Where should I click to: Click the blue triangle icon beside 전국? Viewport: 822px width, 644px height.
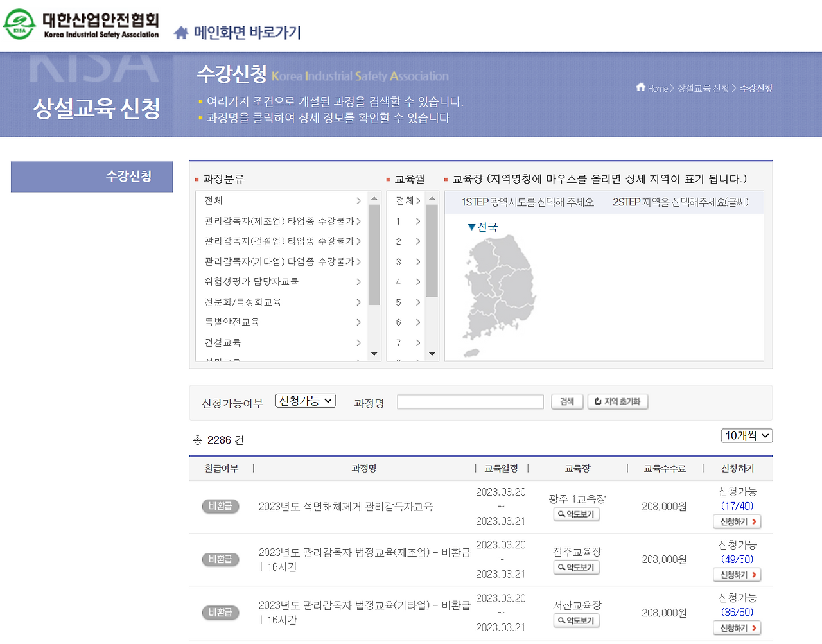(473, 226)
